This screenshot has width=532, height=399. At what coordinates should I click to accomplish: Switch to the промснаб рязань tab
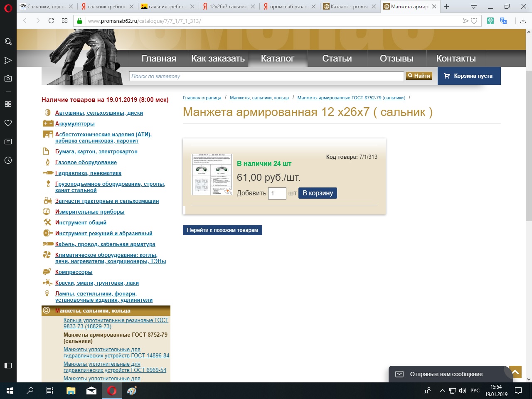[x=288, y=7]
